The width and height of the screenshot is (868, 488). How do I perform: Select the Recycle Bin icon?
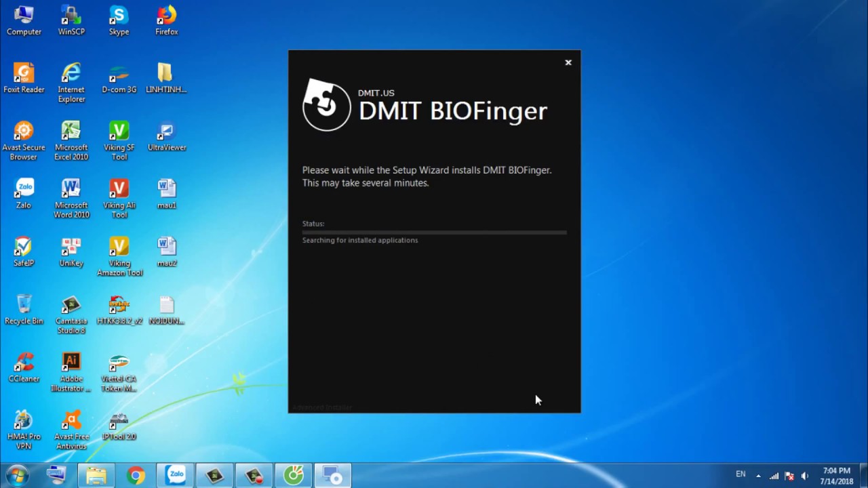tap(24, 309)
